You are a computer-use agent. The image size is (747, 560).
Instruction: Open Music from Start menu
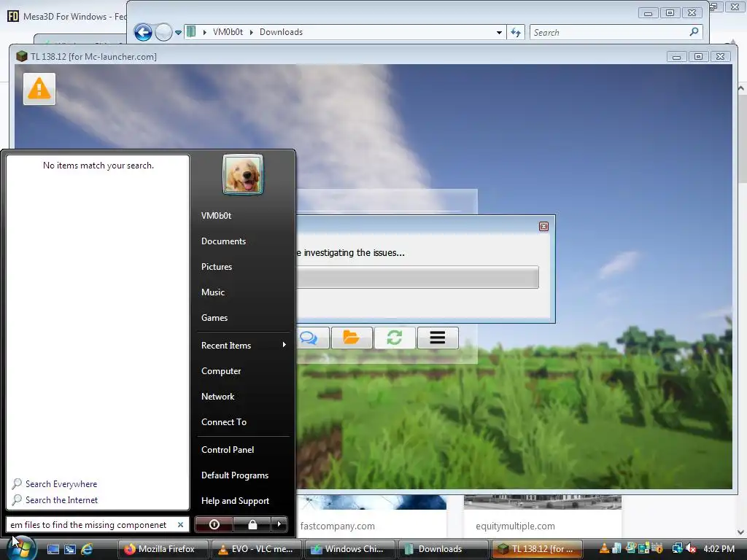pos(213,292)
